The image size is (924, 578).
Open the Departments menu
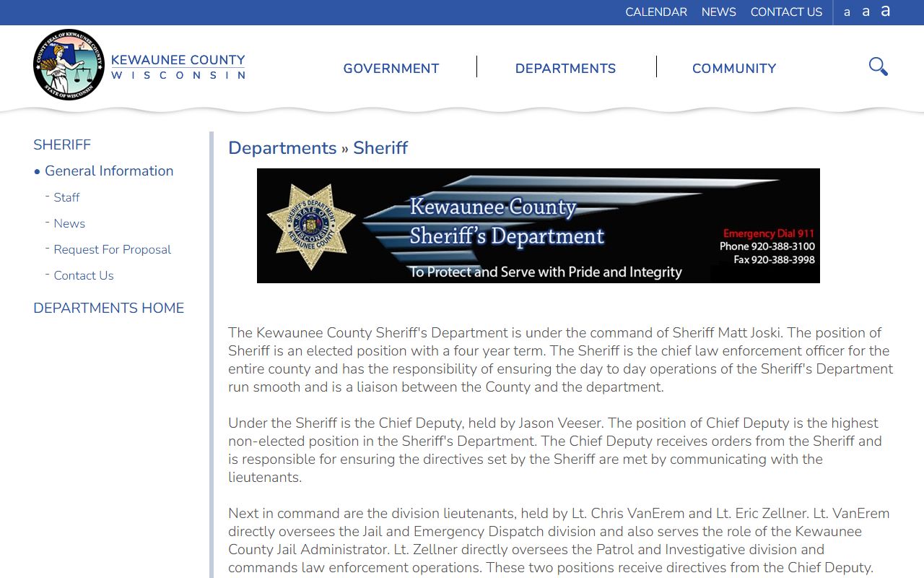pyautogui.click(x=566, y=69)
